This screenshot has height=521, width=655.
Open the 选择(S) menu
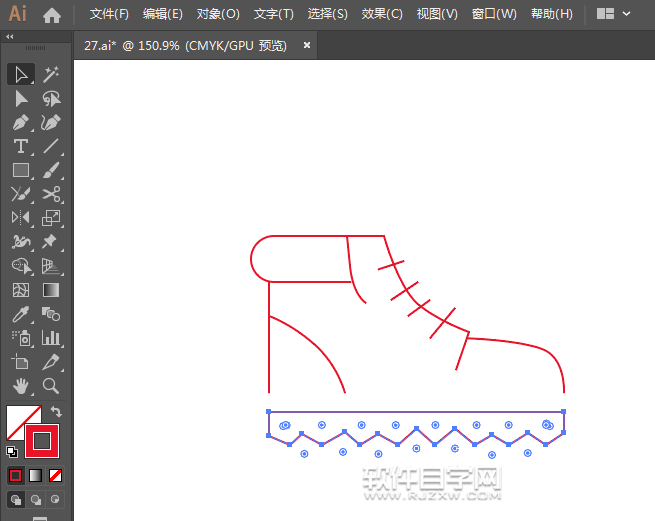tap(328, 14)
